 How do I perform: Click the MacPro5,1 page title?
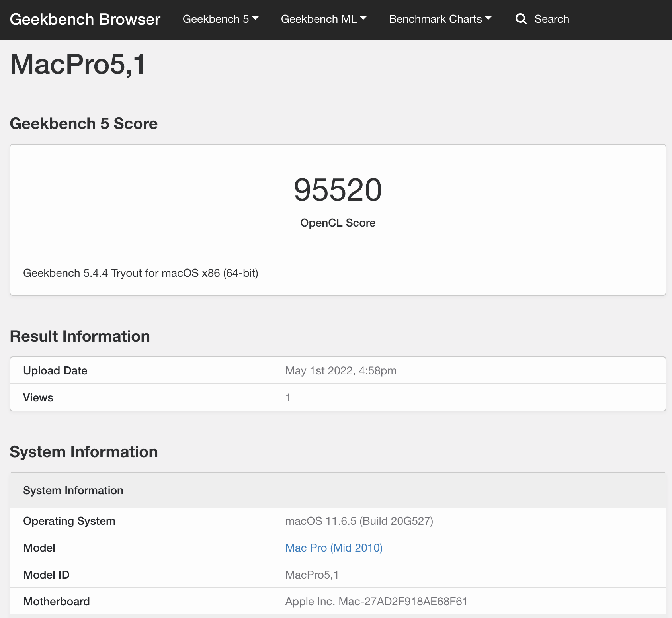pyautogui.click(x=78, y=64)
